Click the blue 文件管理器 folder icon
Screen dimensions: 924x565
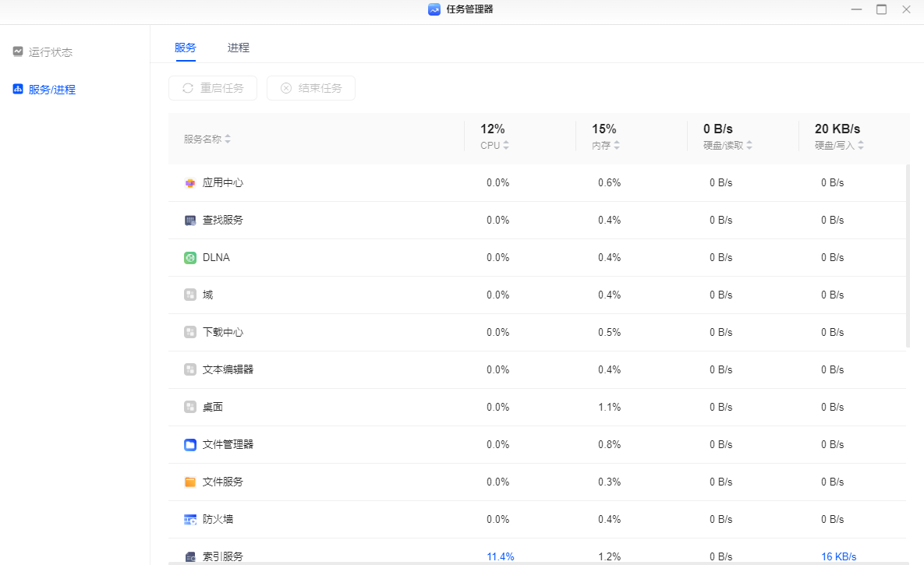189,444
